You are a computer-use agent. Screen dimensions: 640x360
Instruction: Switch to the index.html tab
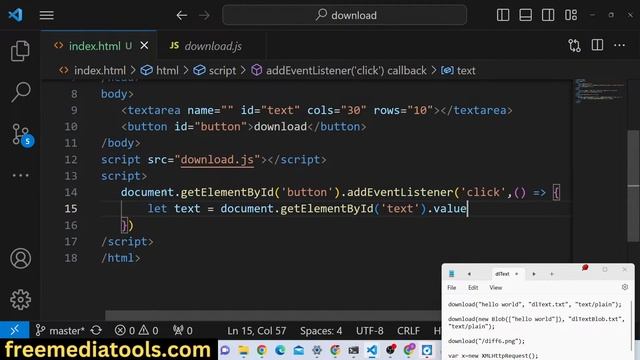point(94,46)
